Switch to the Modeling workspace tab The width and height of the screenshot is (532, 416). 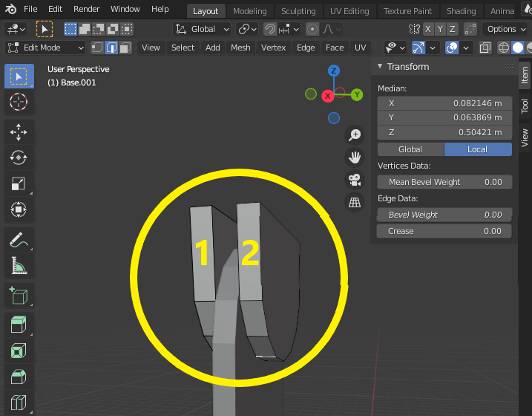(x=250, y=11)
